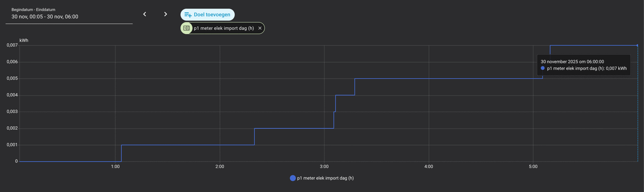Click the Doel toevoegen button

point(208,15)
